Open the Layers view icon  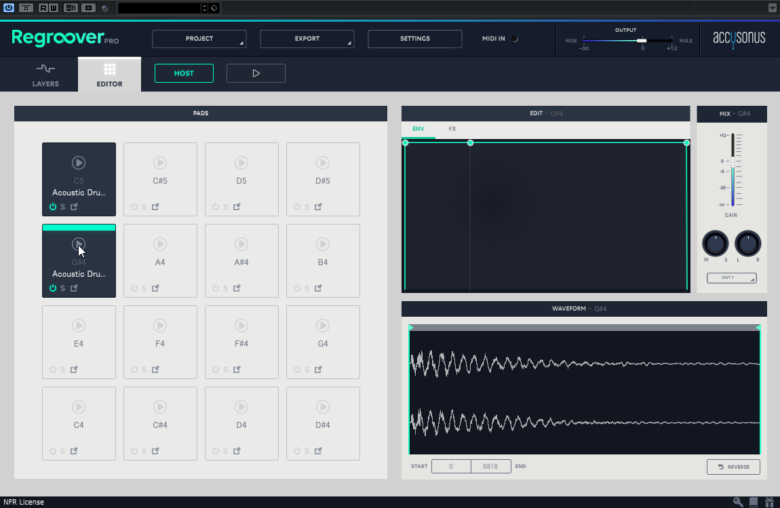46,69
